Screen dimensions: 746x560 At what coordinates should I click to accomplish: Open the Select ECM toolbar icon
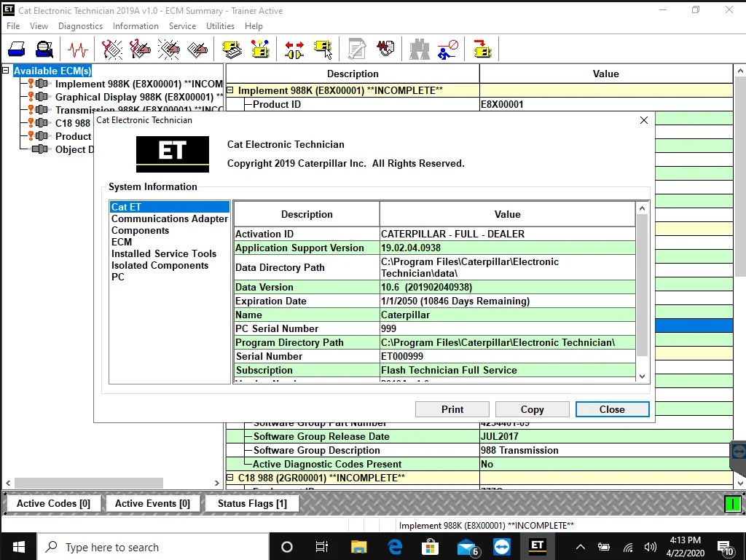(x=323, y=49)
